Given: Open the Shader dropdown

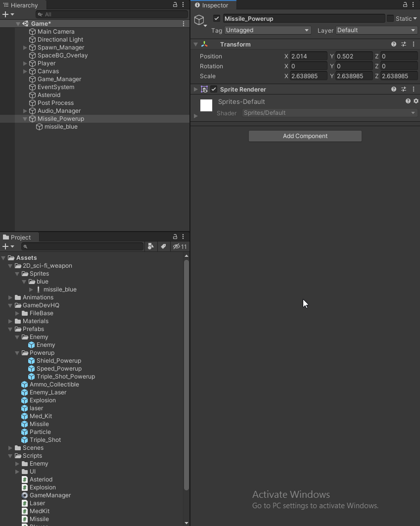Looking at the screenshot, I should point(330,113).
